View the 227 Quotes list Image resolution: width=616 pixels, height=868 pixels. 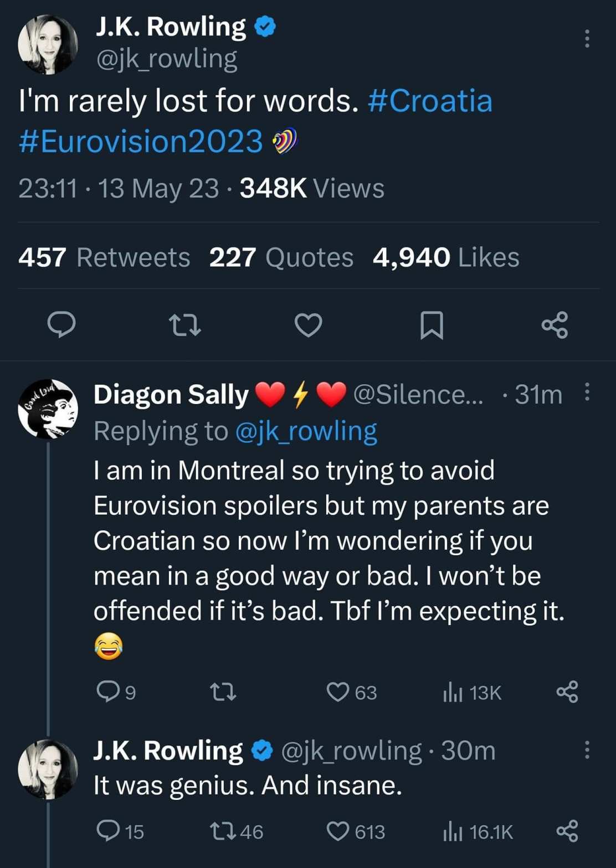pos(281,257)
